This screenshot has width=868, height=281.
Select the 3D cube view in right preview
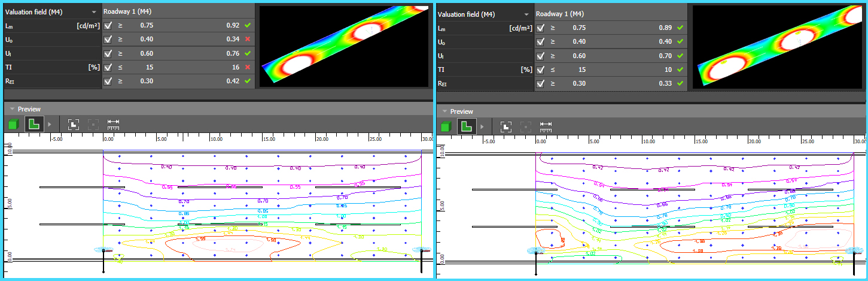[446, 126]
